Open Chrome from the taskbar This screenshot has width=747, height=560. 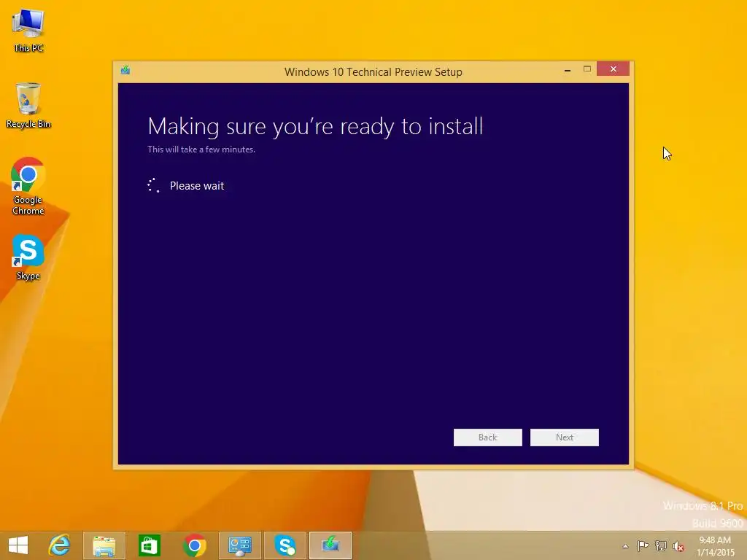[194, 545]
